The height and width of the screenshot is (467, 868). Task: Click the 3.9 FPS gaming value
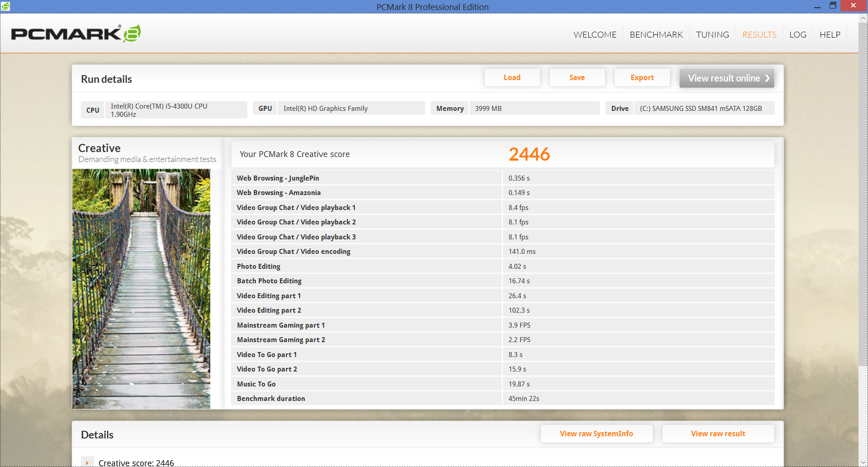tap(519, 325)
